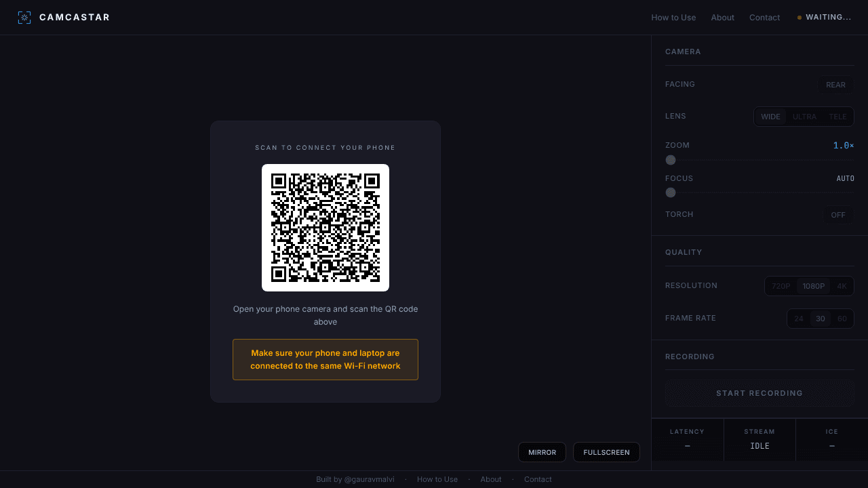Open About in top navigation
The image size is (868, 488).
pyautogui.click(x=722, y=18)
